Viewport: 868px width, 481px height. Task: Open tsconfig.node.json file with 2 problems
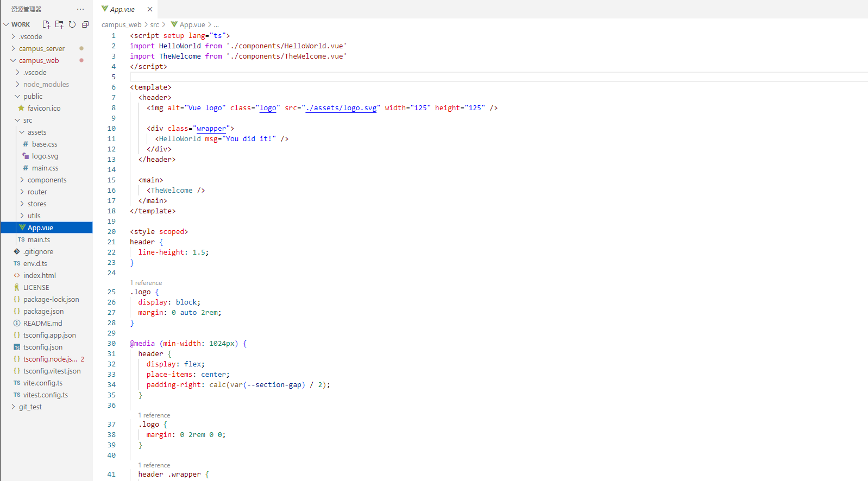50,359
